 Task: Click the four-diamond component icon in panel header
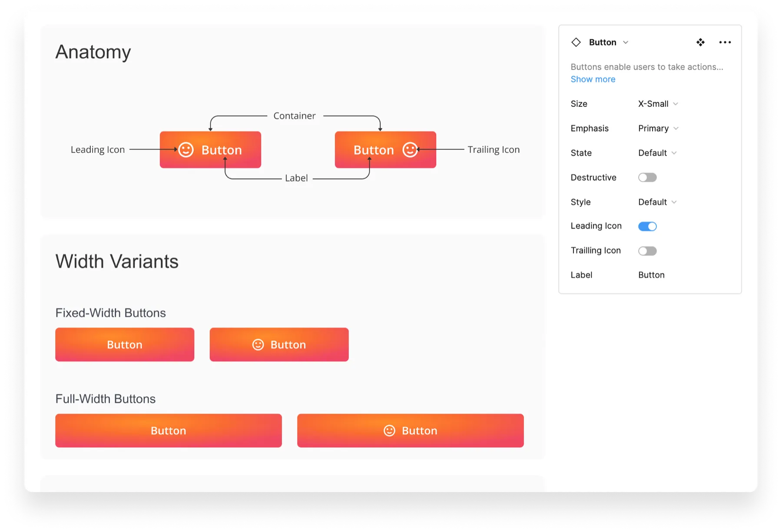(700, 42)
